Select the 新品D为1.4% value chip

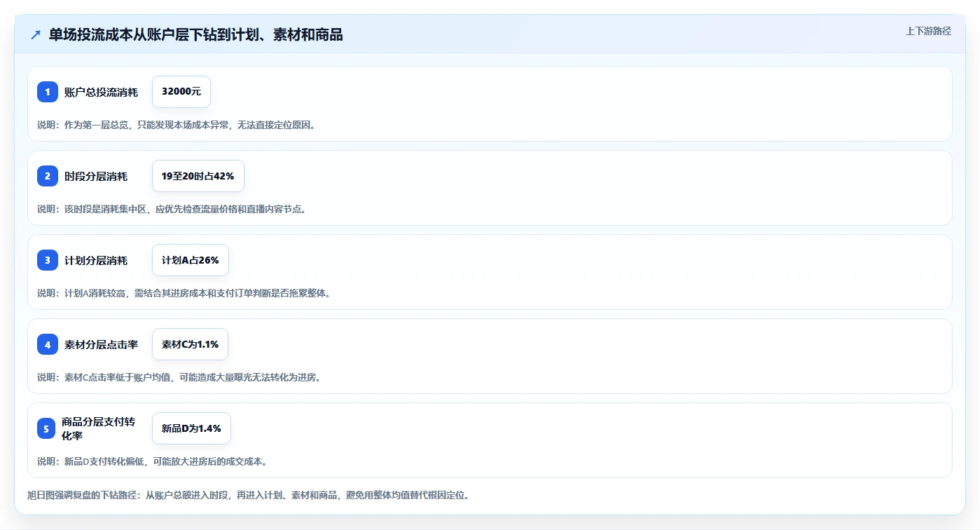coord(191,428)
